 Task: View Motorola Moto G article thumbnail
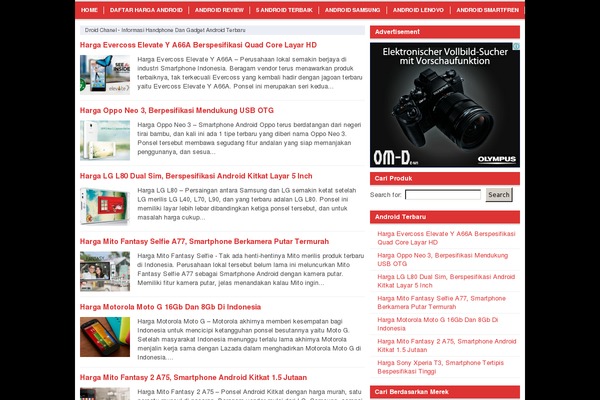pyautogui.click(x=105, y=337)
